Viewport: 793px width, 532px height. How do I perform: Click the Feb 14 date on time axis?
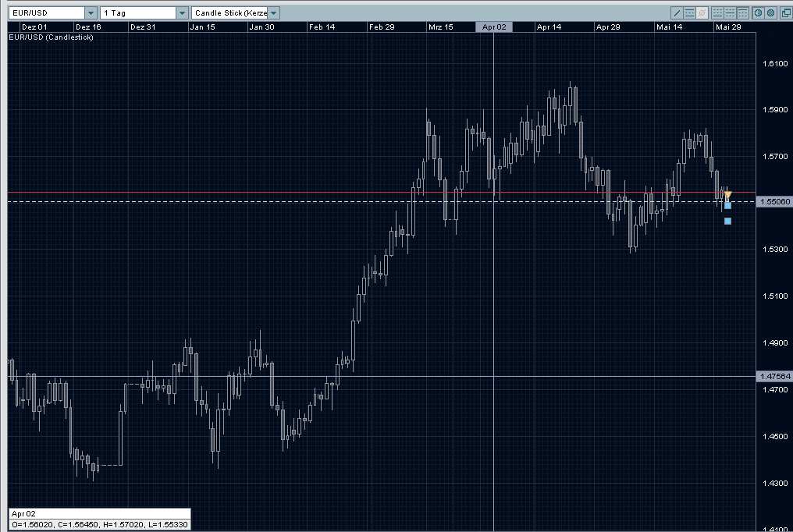click(x=322, y=27)
